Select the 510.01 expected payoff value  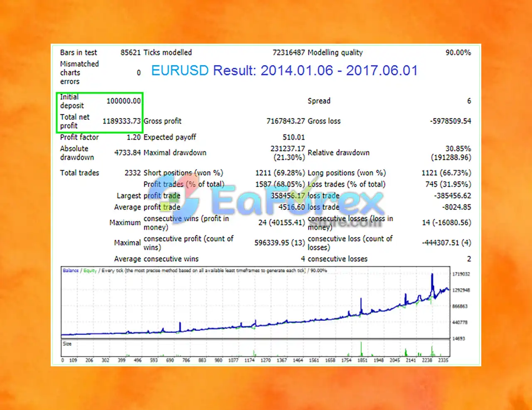click(x=294, y=137)
